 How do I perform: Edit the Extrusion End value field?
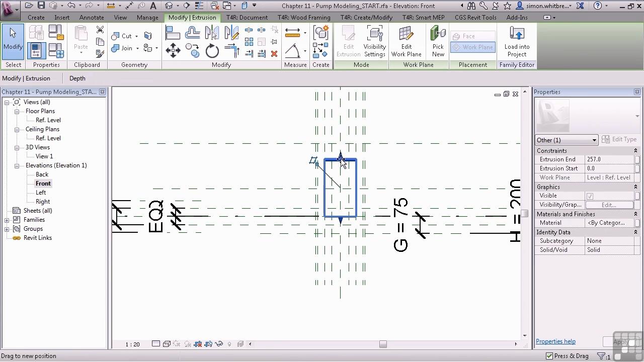(610, 159)
